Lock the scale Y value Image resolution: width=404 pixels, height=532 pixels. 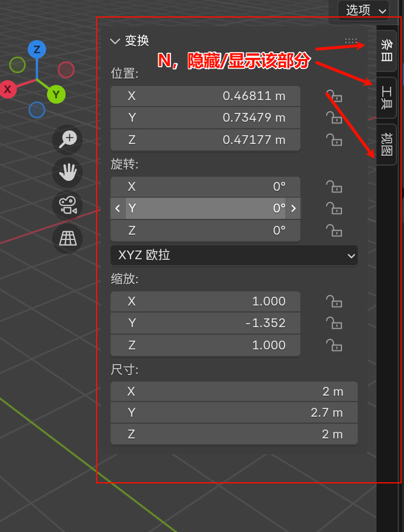(334, 323)
